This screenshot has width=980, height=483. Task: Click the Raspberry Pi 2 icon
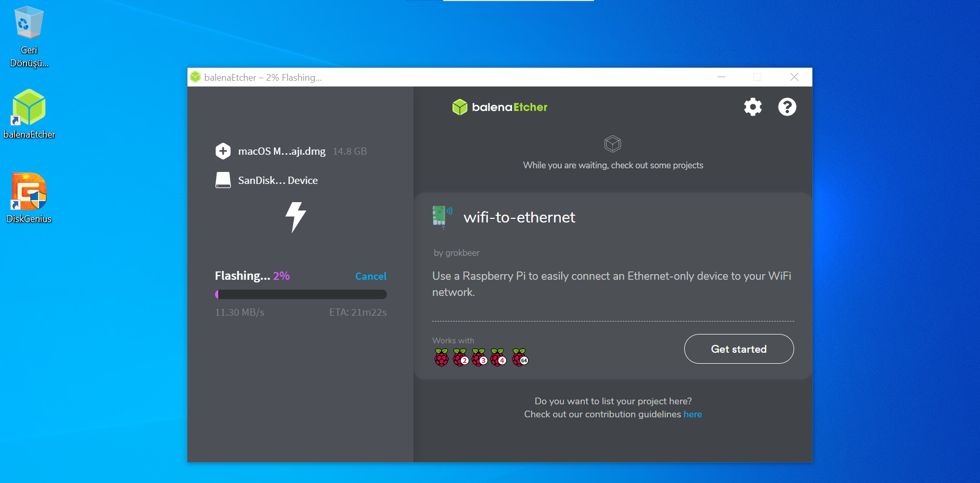460,357
